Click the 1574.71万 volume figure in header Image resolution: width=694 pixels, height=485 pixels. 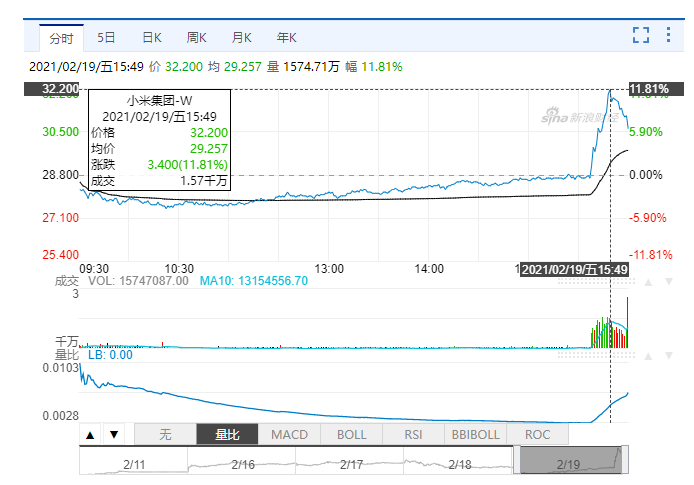tap(311, 67)
